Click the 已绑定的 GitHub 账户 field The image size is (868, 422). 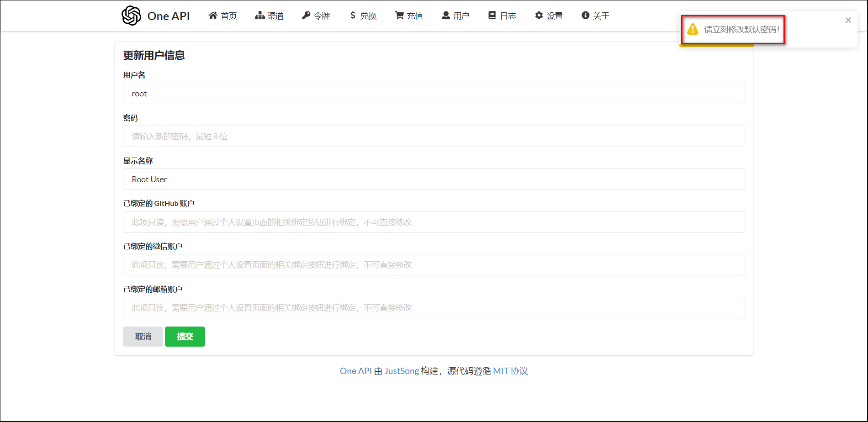point(434,222)
